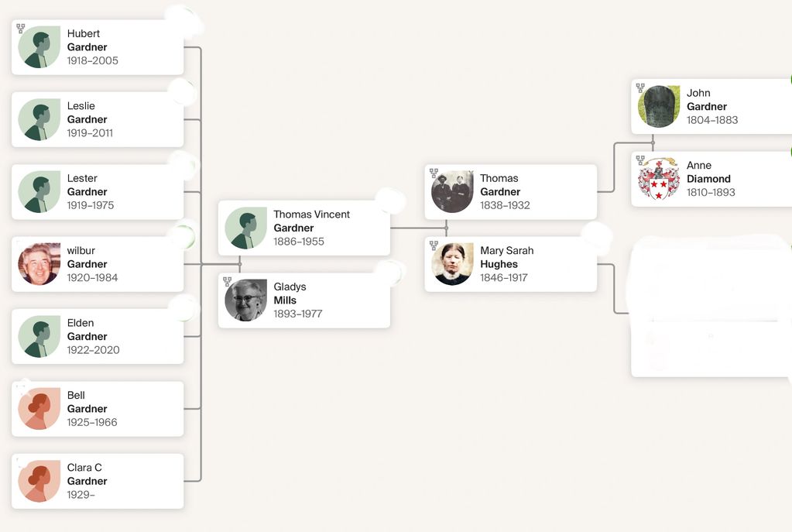Open Anne Diamond's coat of arms image

660,179
